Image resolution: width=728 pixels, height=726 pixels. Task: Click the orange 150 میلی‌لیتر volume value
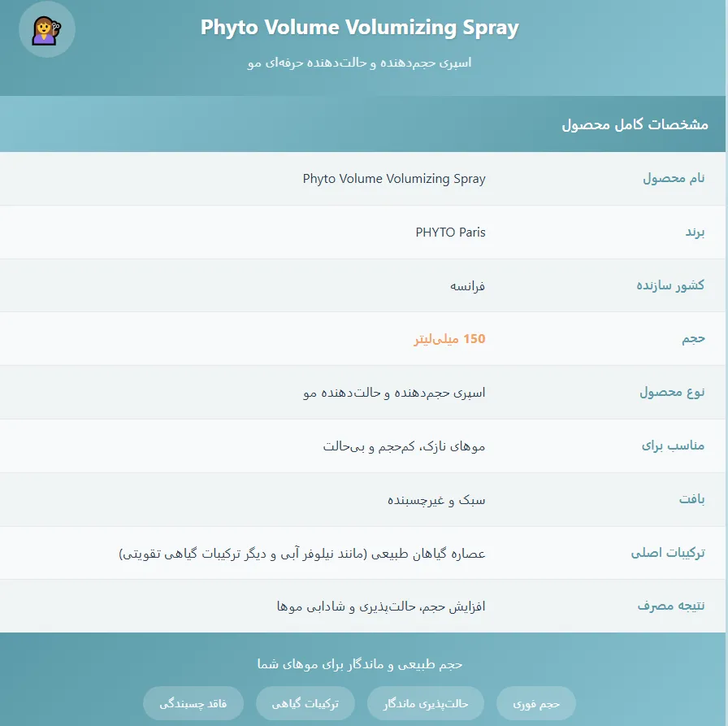pyautogui.click(x=449, y=339)
